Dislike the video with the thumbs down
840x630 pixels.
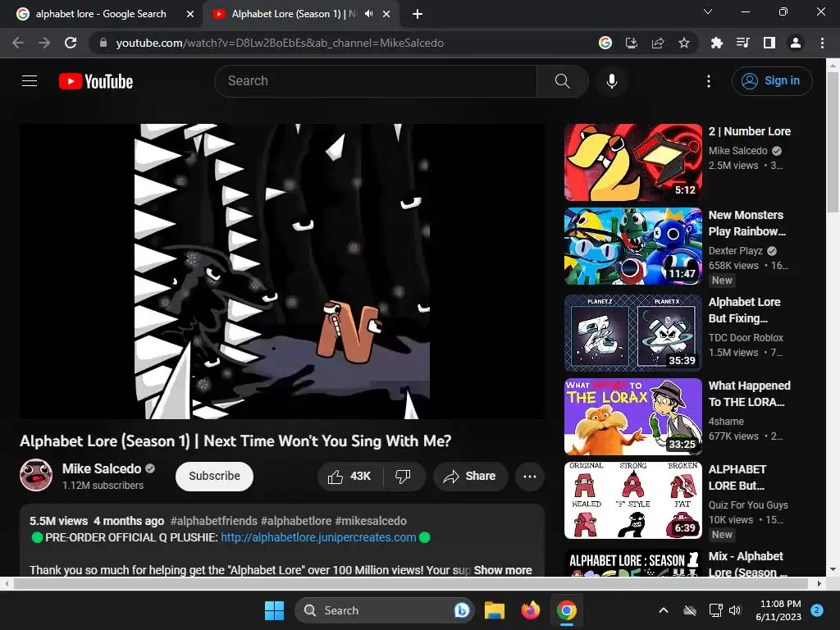[x=404, y=477]
